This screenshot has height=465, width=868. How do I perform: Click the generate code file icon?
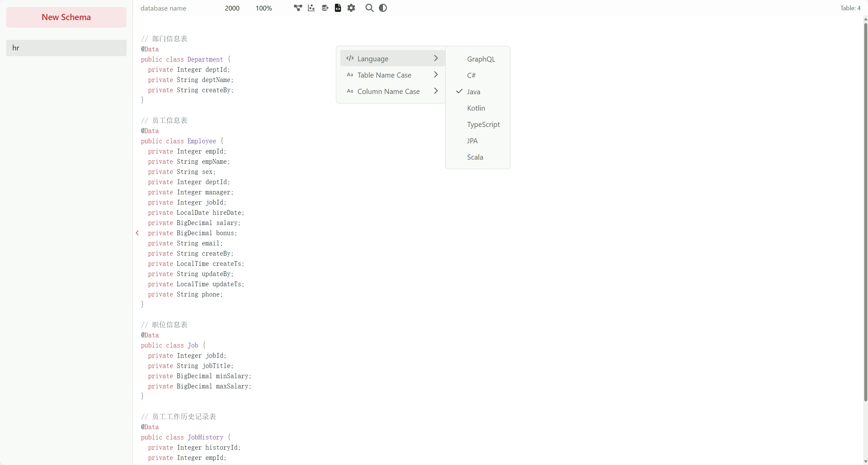pyautogui.click(x=338, y=8)
